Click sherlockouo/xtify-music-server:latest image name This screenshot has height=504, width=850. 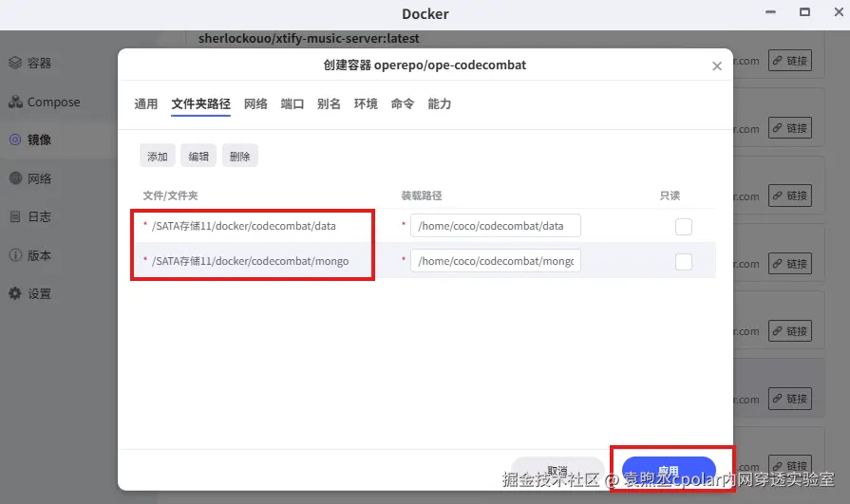[309, 39]
